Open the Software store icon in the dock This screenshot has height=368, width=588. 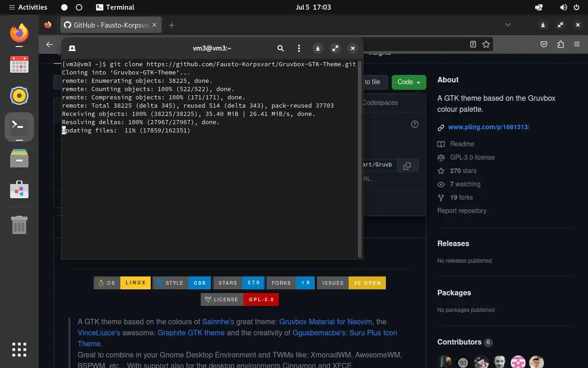pyautogui.click(x=19, y=190)
